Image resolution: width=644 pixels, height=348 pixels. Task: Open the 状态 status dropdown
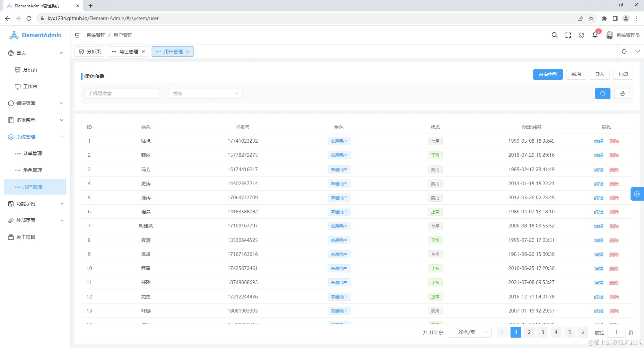206,93
